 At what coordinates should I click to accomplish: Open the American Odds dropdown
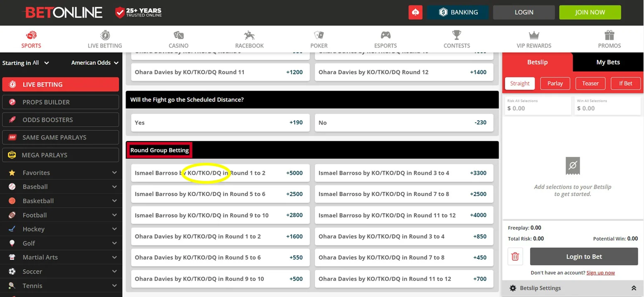95,63
